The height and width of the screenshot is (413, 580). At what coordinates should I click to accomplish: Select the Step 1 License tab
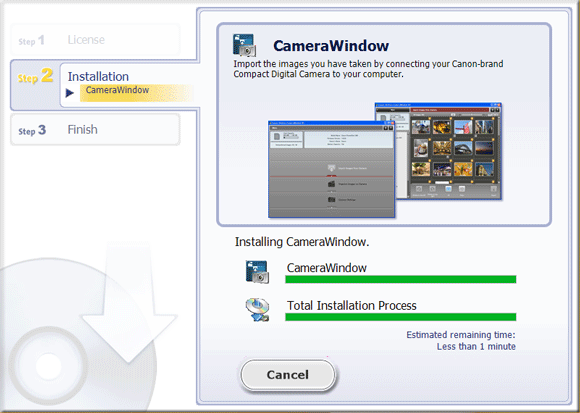coord(95,40)
